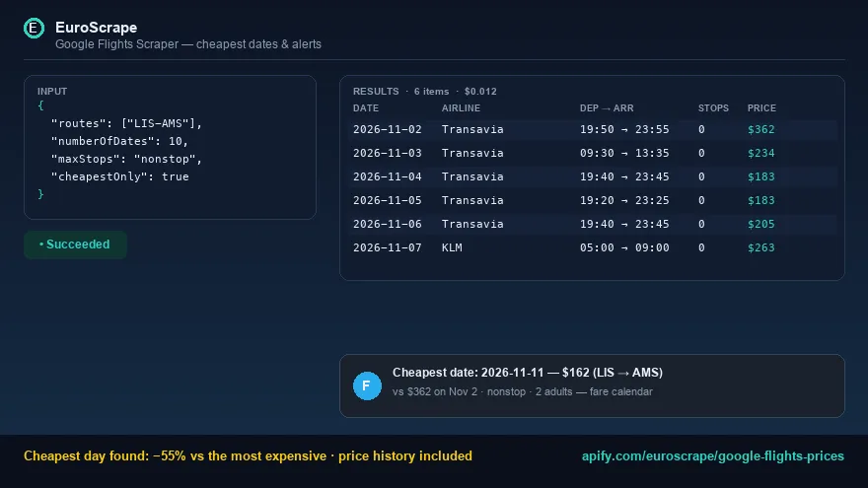Click Transavia in the 2026-11-02 row

472,129
